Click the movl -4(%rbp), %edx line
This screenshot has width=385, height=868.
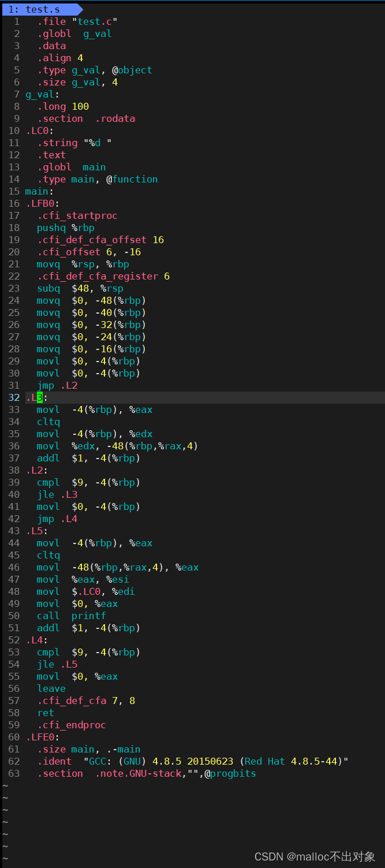click(x=95, y=434)
